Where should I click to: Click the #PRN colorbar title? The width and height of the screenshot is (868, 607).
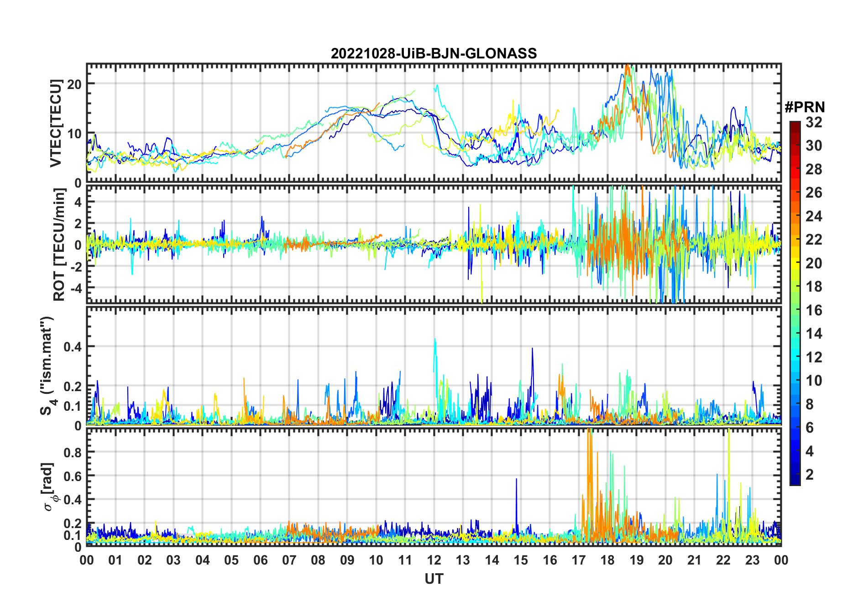[x=805, y=107]
